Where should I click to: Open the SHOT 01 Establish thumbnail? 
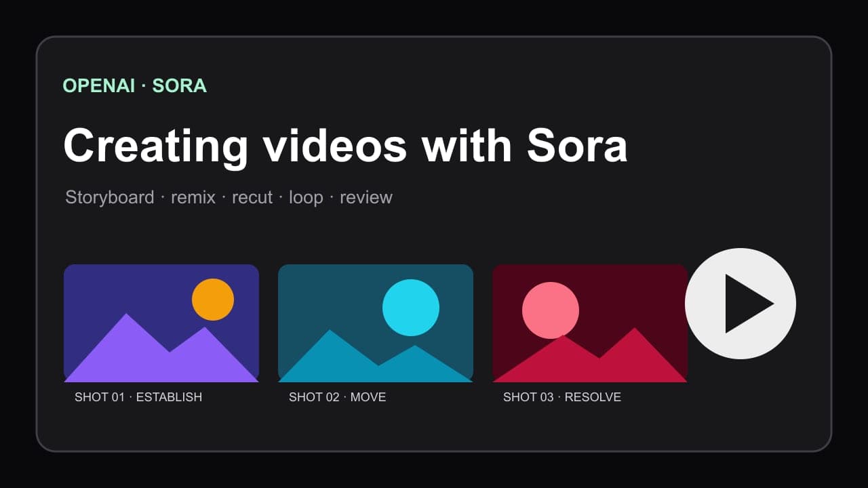click(x=161, y=323)
